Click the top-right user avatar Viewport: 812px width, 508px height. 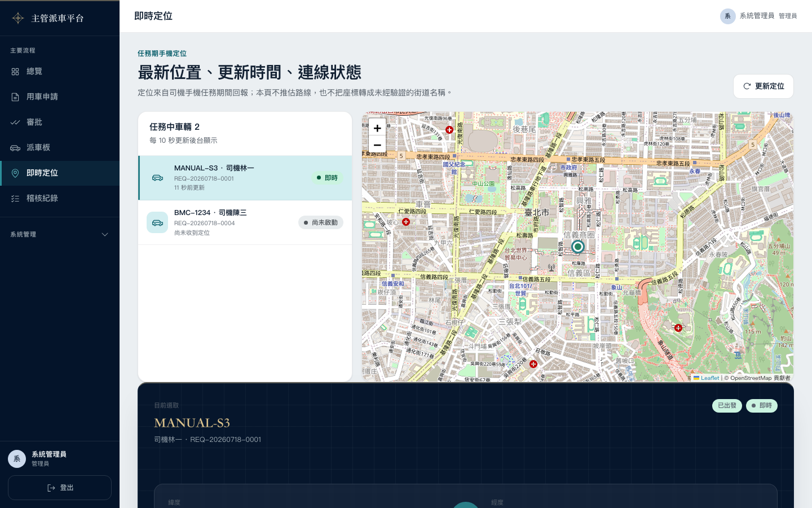click(x=728, y=16)
